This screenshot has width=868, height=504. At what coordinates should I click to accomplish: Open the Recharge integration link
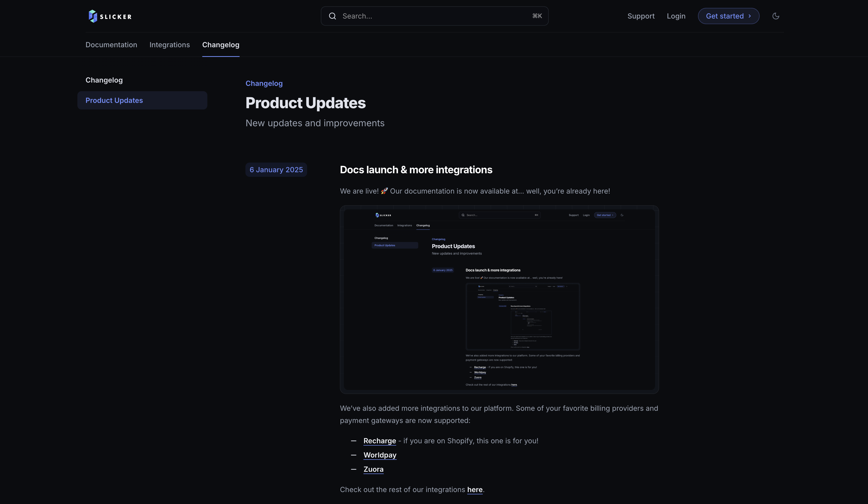[380, 440]
